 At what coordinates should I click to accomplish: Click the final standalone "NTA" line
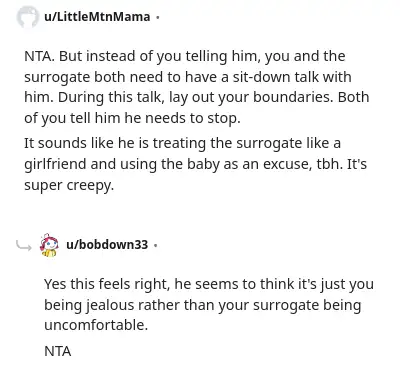pyautogui.click(x=58, y=351)
